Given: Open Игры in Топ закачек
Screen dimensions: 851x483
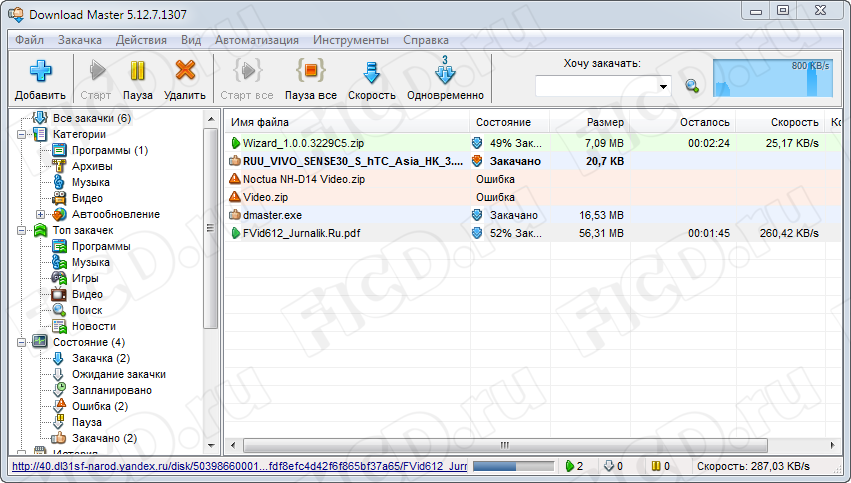Looking at the screenshot, I should pyautogui.click(x=85, y=278).
